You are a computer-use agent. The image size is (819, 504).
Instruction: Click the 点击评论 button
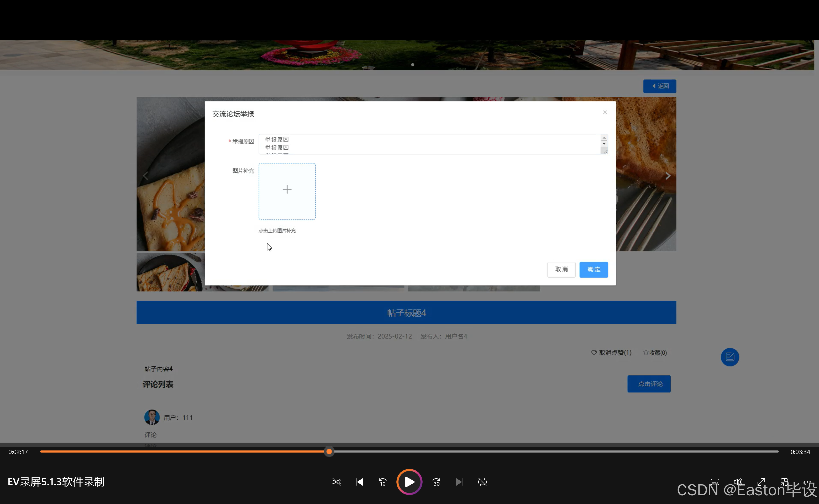[649, 384]
